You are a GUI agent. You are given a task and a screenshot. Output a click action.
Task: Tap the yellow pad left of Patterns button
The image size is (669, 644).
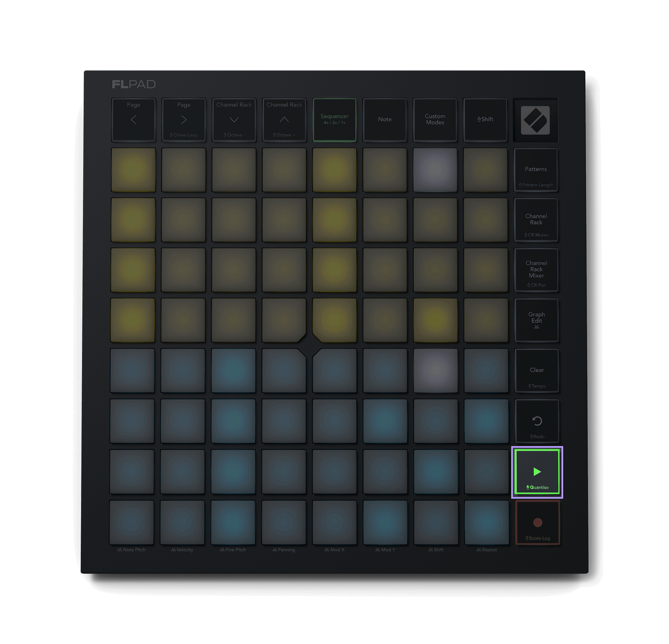click(485, 170)
